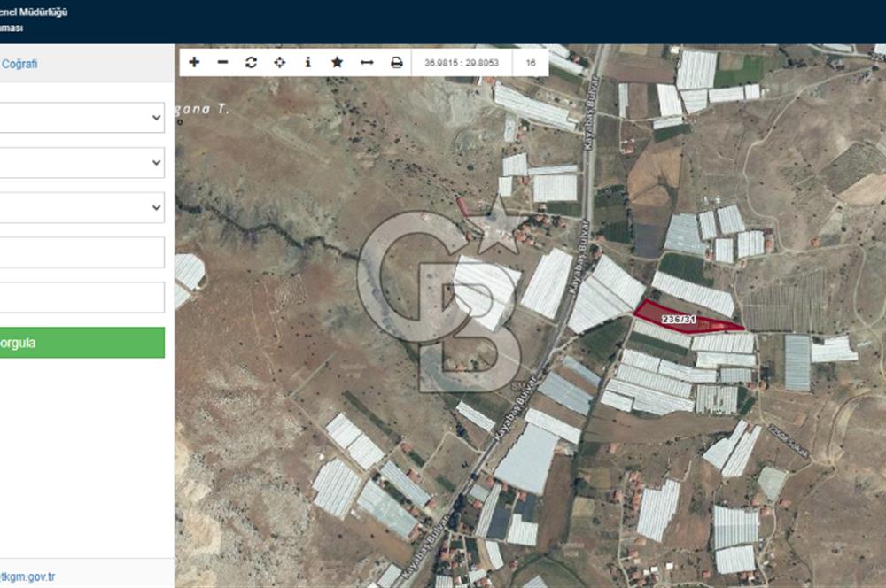Open the first dropdown in query panel
This screenshot has width=886, height=588.
click(82, 118)
